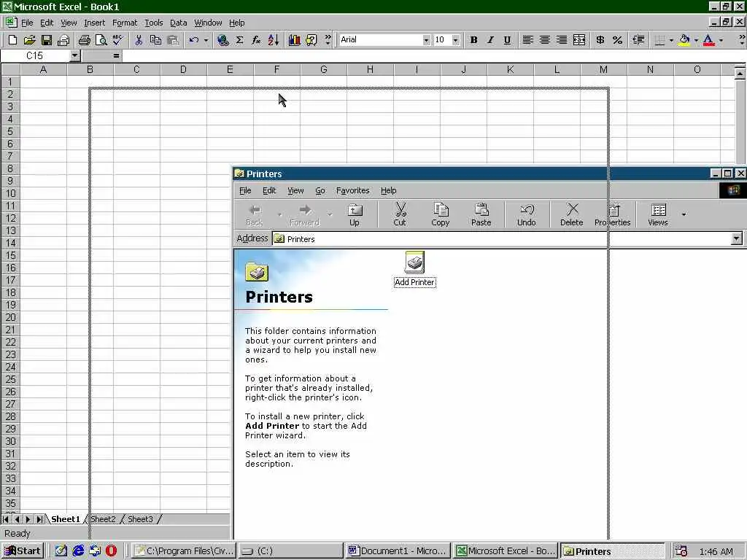
Task: Launch Internet Explorer from Quick Launch
Action: [78, 551]
